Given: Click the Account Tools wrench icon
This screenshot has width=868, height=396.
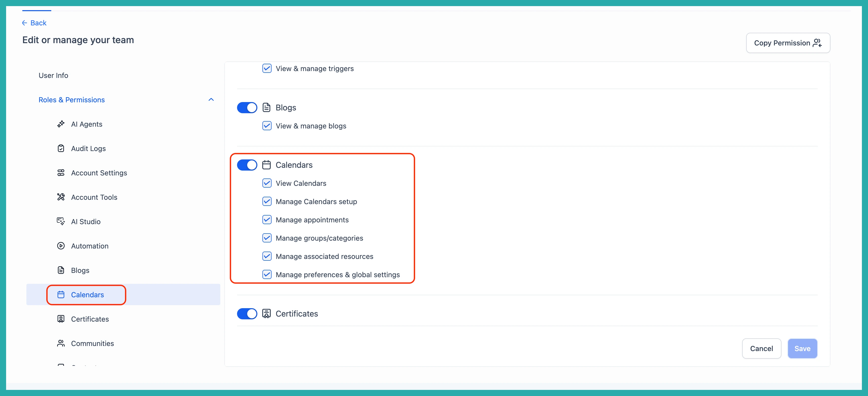Looking at the screenshot, I should 61,197.
